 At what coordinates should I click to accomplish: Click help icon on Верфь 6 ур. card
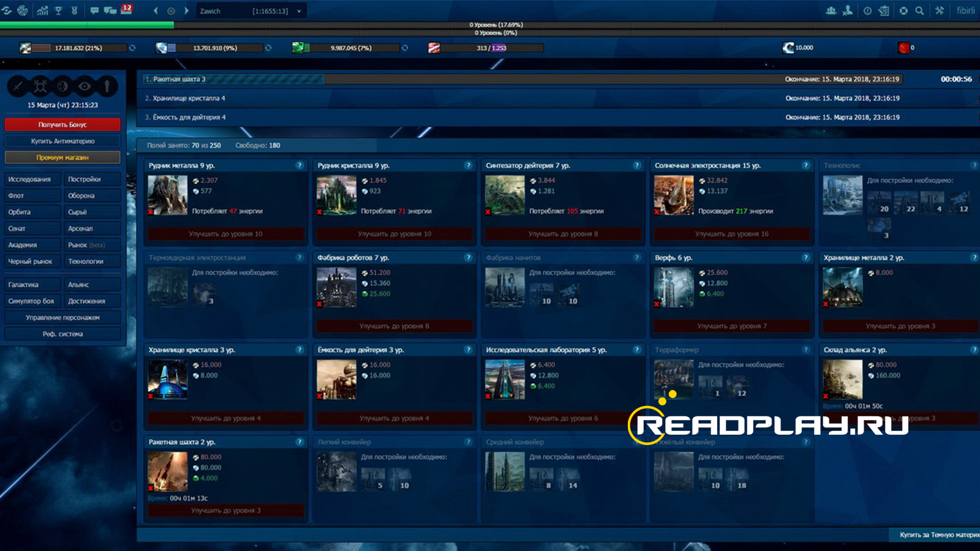point(805,258)
